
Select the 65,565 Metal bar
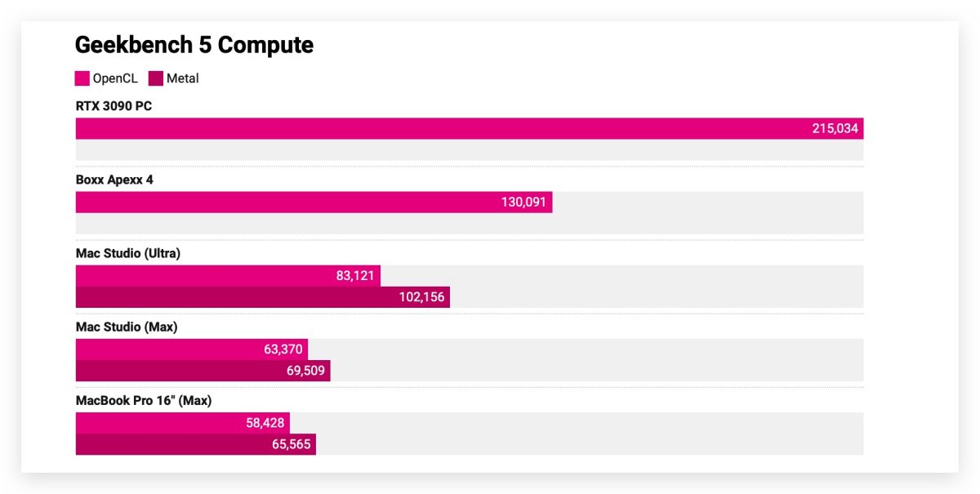click(195, 444)
